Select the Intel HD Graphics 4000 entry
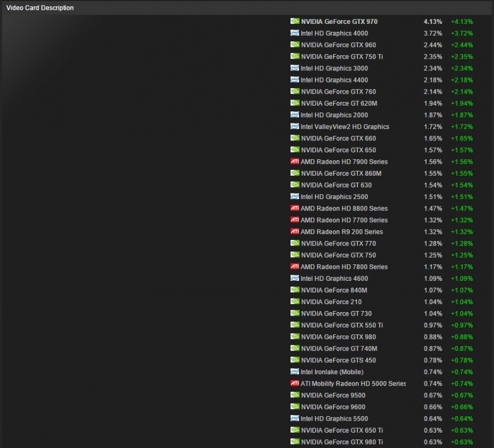This screenshot has width=494, height=448. click(334, 34)
